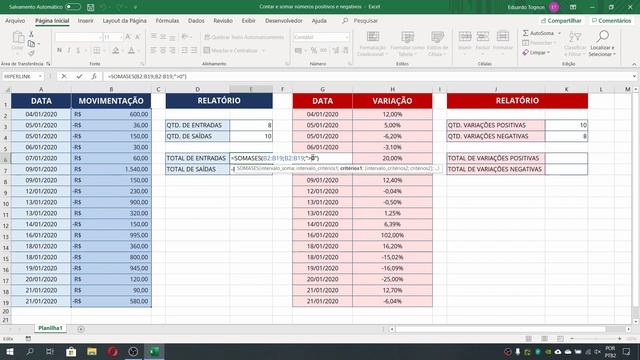
Task: Open the font size dropdown
Action: [121, 37]
